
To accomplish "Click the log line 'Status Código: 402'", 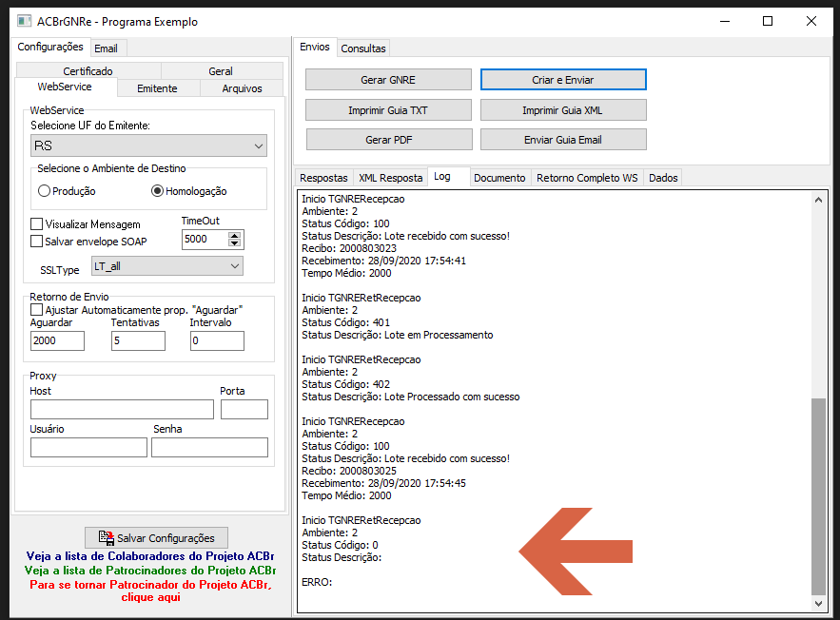I will [x=345, y=384].
